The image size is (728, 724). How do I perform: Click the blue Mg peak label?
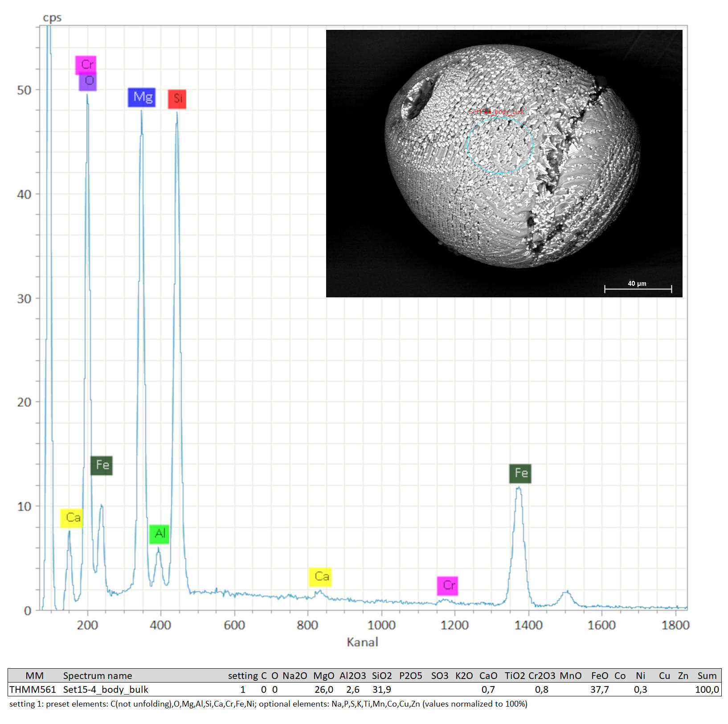point(142,97)
